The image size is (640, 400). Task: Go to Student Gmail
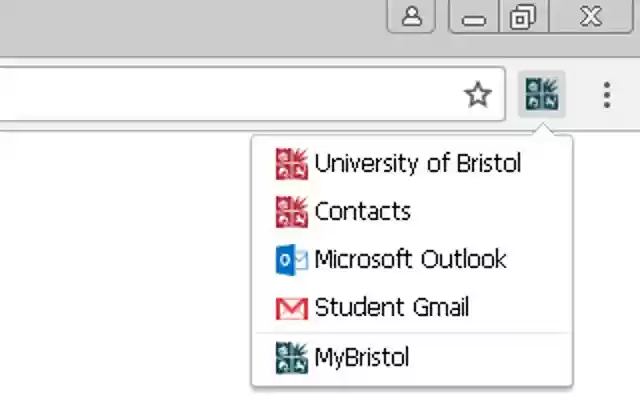pos(391,308)
